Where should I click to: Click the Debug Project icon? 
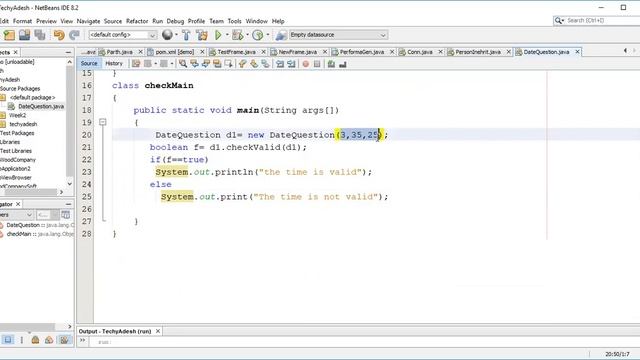pyautogui.click(x=237, y=35)
